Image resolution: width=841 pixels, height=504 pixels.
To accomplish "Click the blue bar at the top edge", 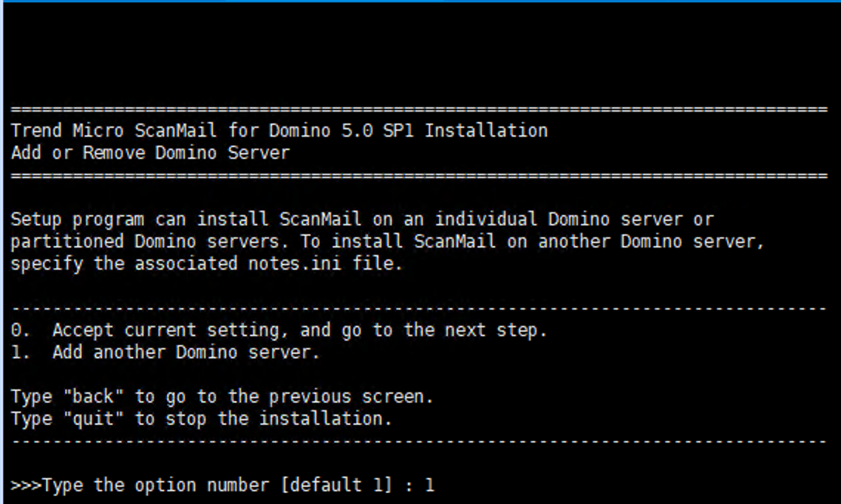I will [x=421, y=3].
